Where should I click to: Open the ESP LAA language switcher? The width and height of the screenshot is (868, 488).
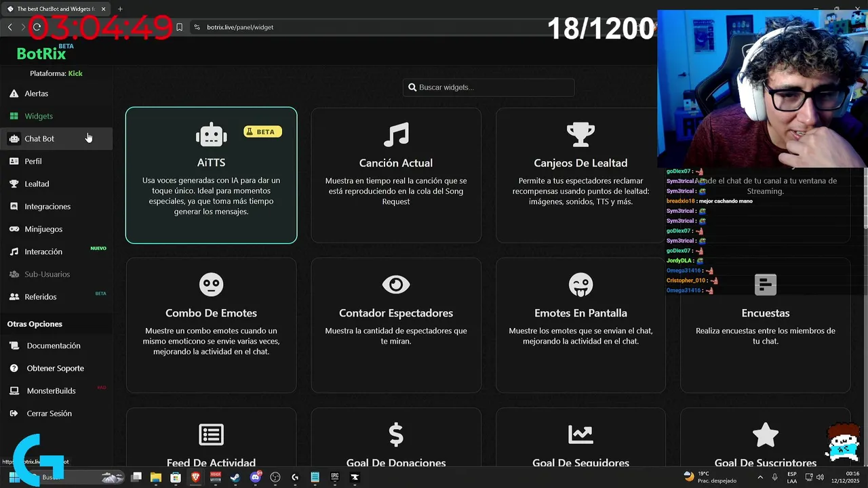point(792,477)
